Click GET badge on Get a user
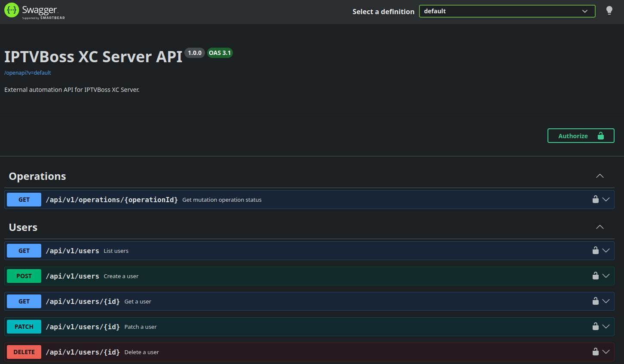 click(x=24, y=301)
